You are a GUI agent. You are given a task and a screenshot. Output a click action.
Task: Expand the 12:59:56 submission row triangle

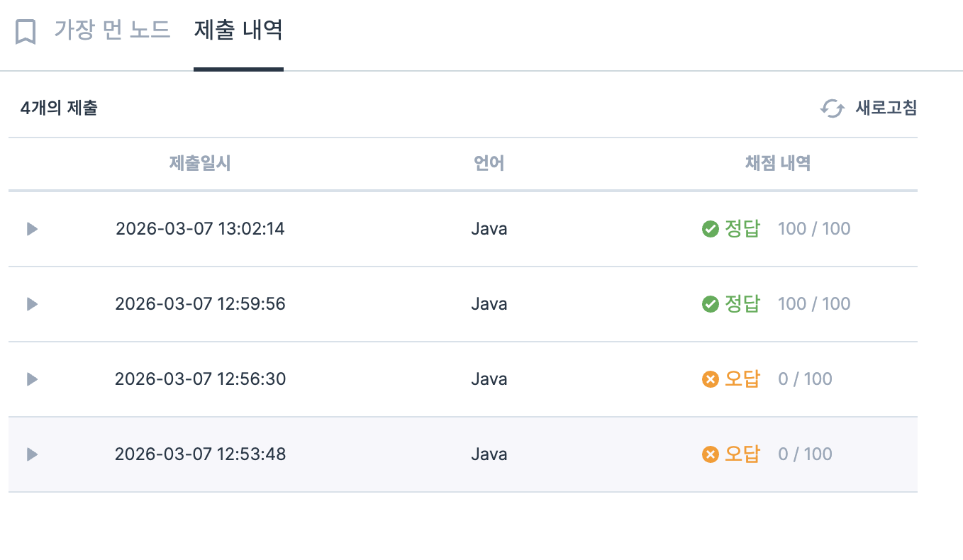coord(32,304)
